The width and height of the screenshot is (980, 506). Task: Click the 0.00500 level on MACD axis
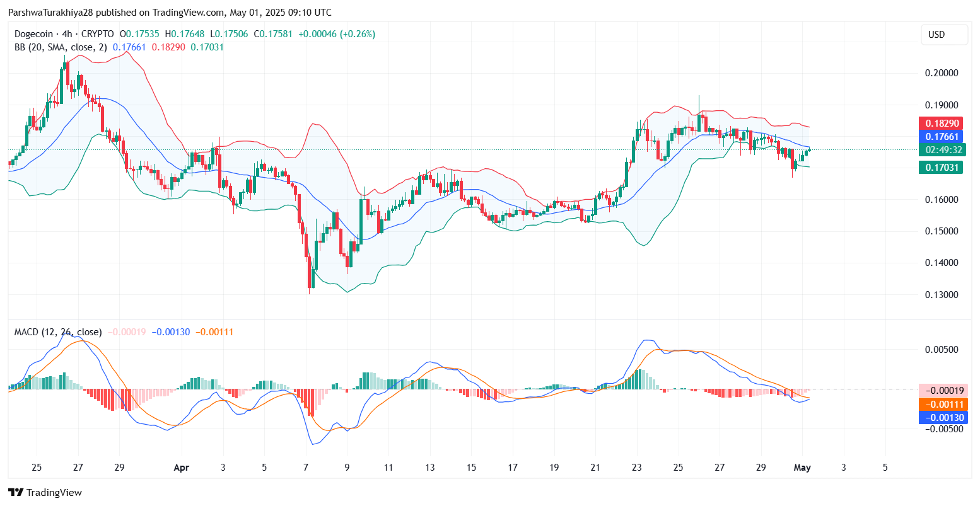click(940, 350)
